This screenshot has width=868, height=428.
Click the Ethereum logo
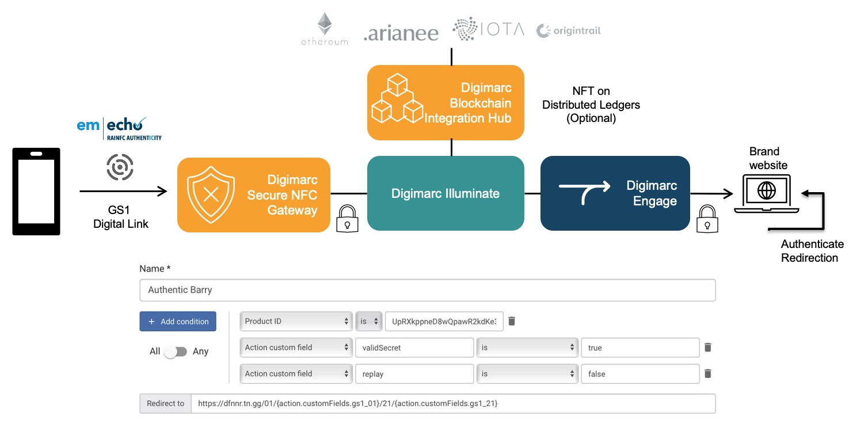pyautogui.click(x=325, y=29)
